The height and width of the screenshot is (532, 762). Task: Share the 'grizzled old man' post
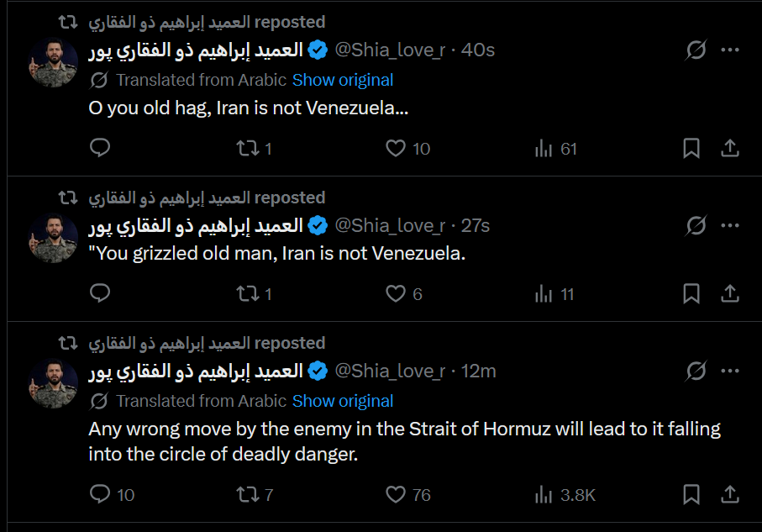pyautogui.click(x=730, y=293)
